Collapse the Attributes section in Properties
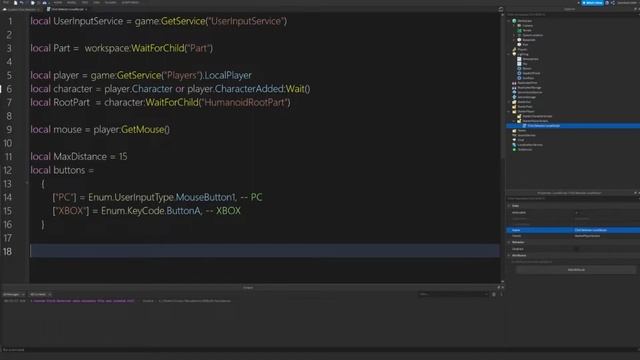 (x=509, y=255)
